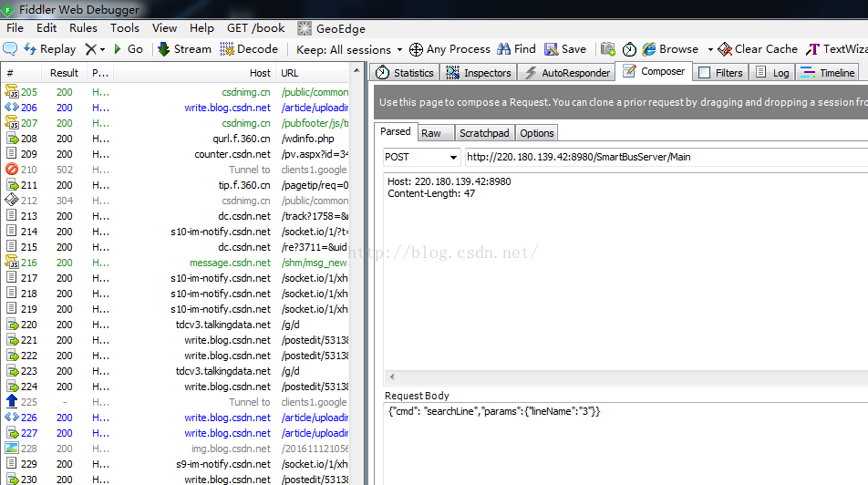Switch to the Inspectors tab
Image resolution: width=868 pixels, height=485 pixels.
point(479,73)
